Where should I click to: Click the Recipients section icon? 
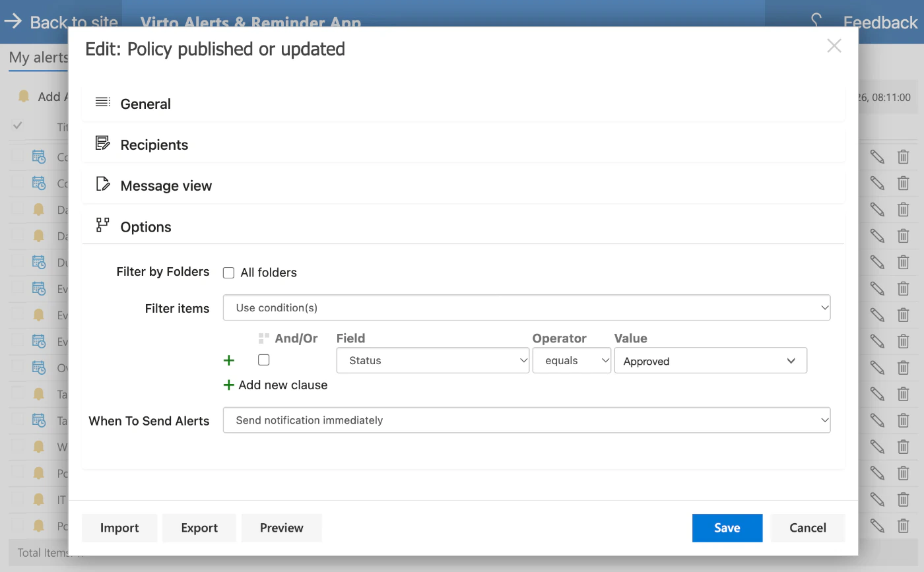pyautogui.click(x=102, y=143)
